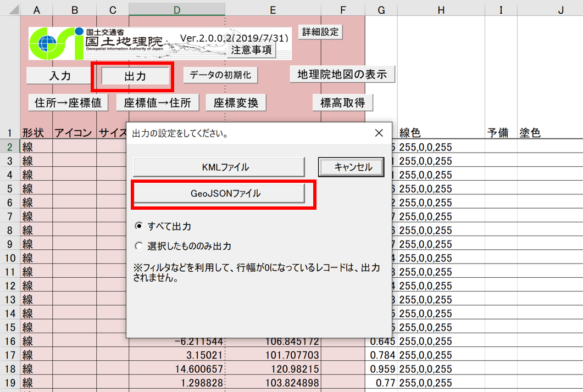Click 線 cell in row 2

36,147
